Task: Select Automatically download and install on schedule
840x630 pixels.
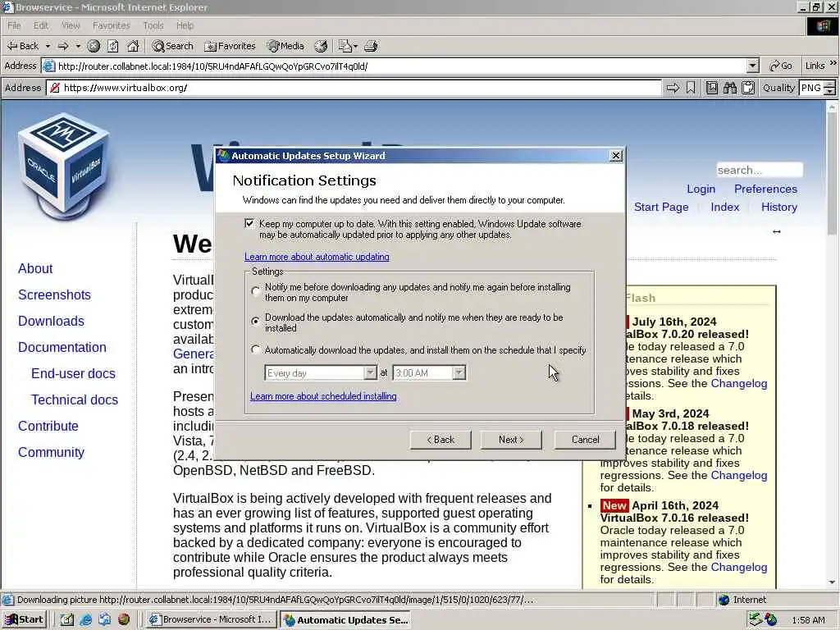Action: click(x=256, y=349)
